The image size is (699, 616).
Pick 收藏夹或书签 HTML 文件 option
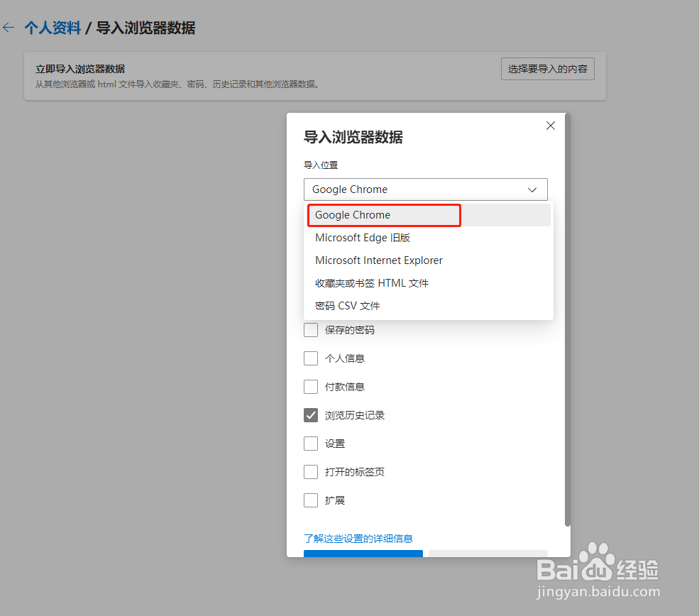(428, 283)
